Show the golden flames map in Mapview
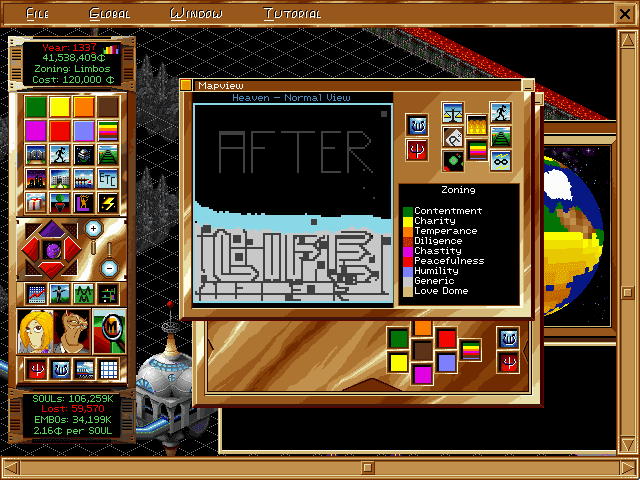The image size is (640, 480). (x=477, y=124)
